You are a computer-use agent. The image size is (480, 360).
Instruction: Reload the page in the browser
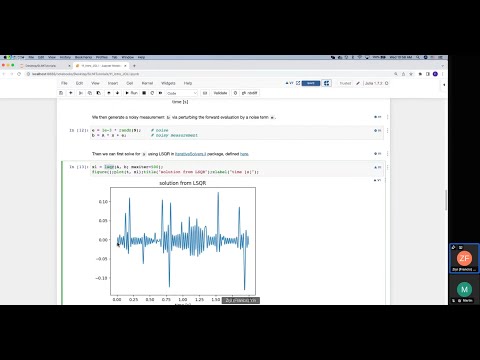coord(19,74)
